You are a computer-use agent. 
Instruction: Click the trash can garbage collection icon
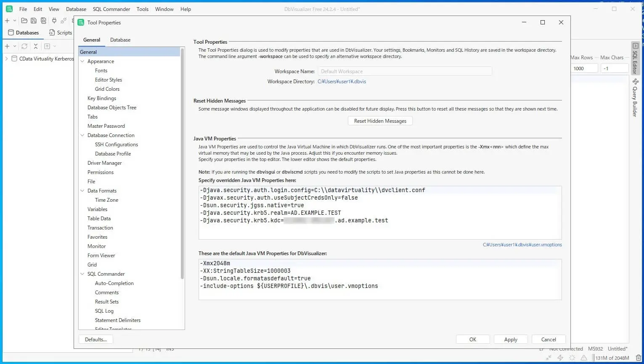point(638,358)
